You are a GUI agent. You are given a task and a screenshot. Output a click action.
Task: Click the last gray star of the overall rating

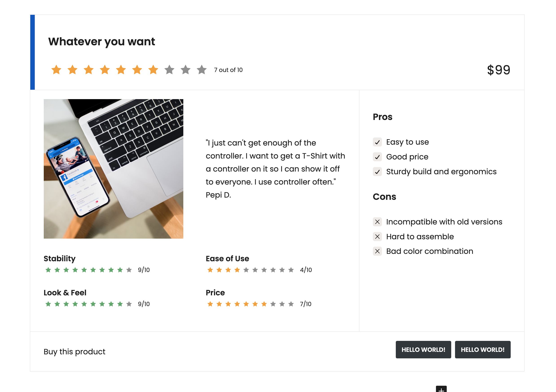(201, 70)
